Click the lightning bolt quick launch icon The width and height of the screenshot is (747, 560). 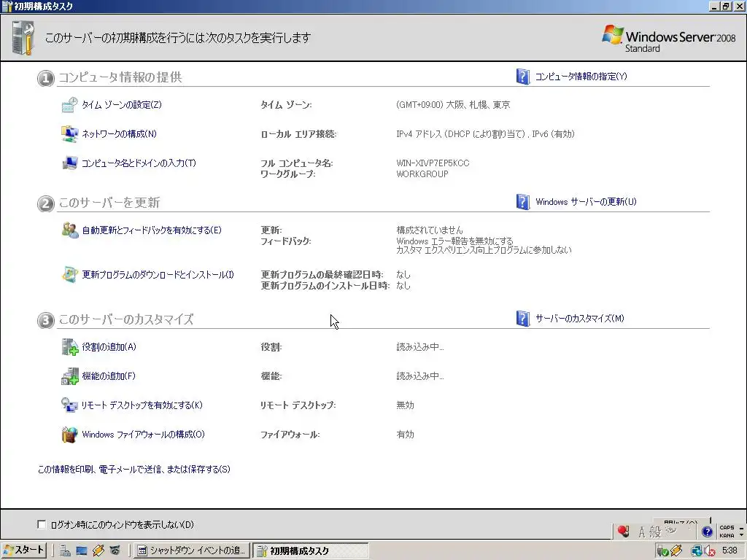[x=98, y=551]
